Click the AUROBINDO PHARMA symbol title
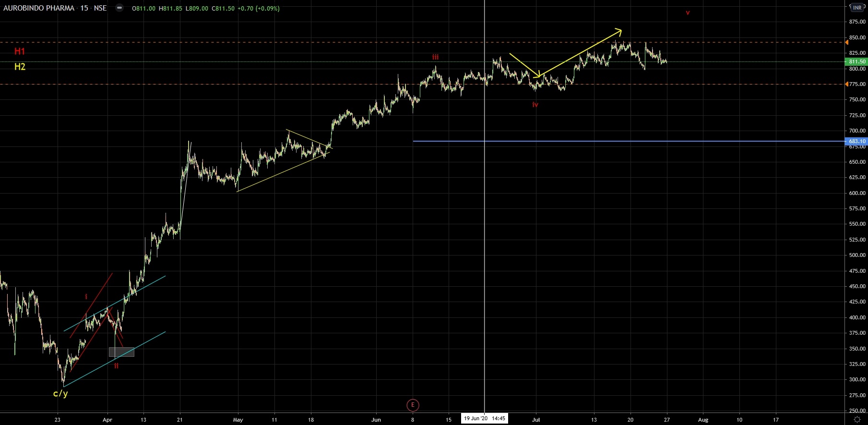This screenshot has width=868, height=425. [x=39, y=8]
